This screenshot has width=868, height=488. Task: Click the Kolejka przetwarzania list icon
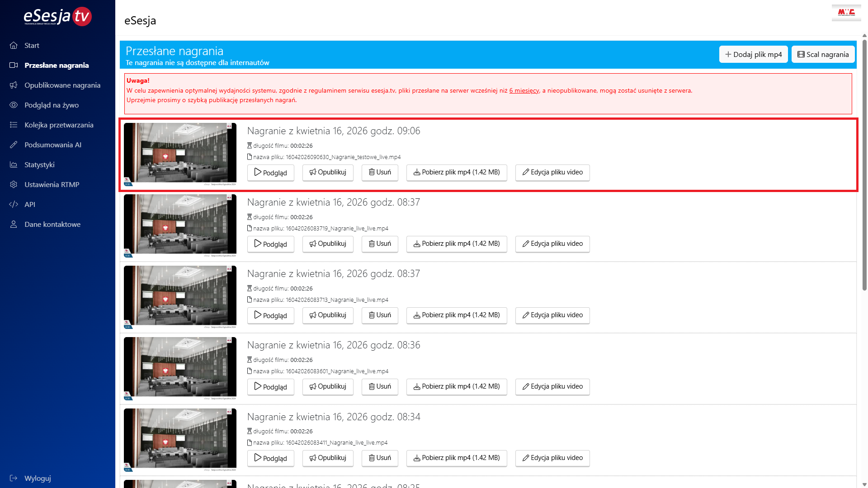pos(14,125)
